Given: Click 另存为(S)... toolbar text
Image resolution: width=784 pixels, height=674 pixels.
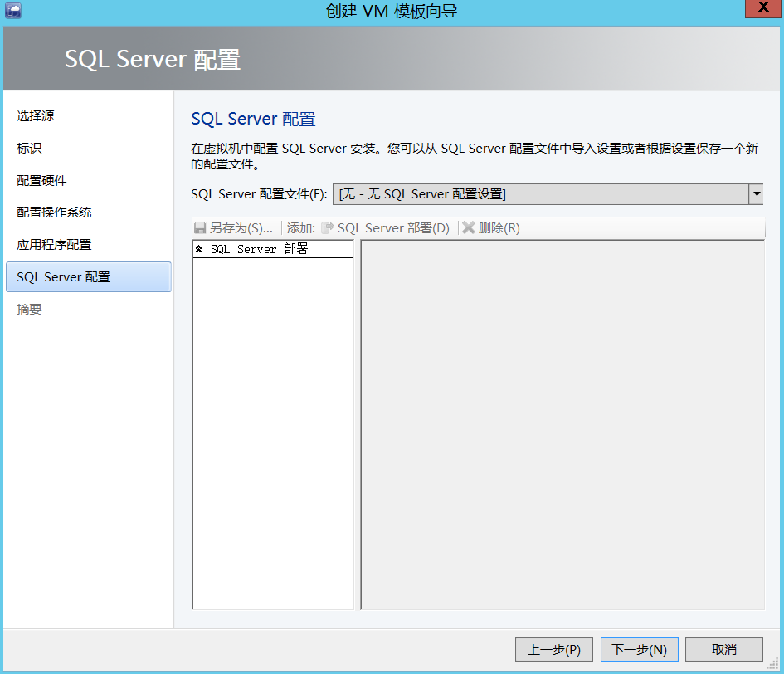Looking at the screenshot, I should 241,228.
